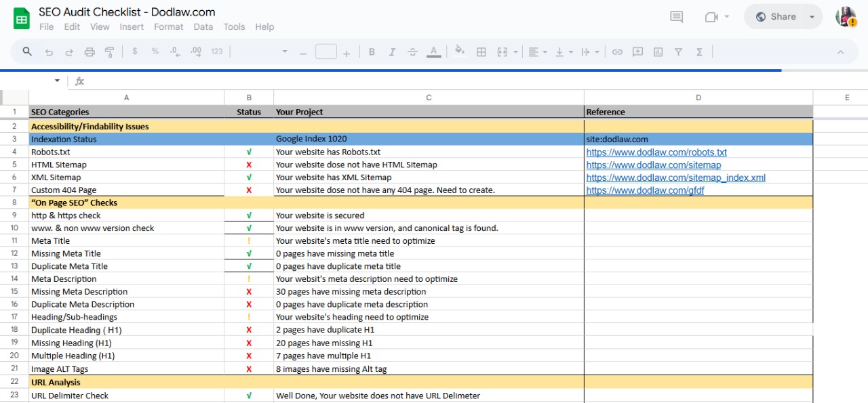Viewport: 868px width, 403px height.
Task: Open comment history icon
Action: click(676, 17)
